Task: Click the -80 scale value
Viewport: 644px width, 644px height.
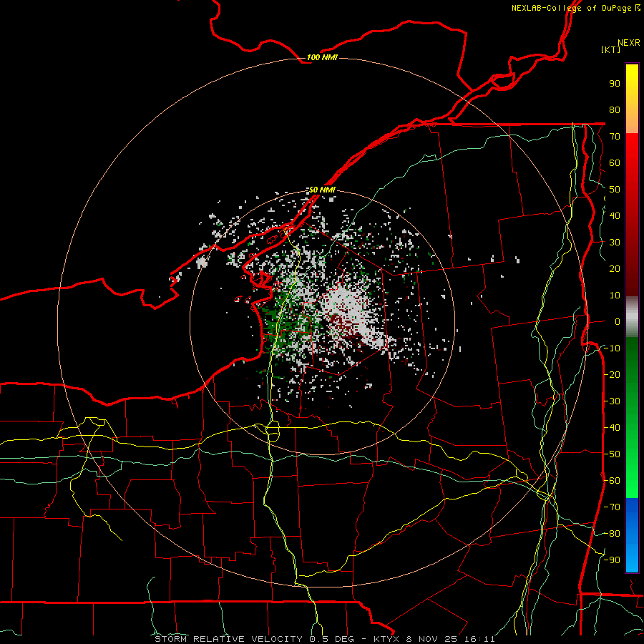Action: 612,534
